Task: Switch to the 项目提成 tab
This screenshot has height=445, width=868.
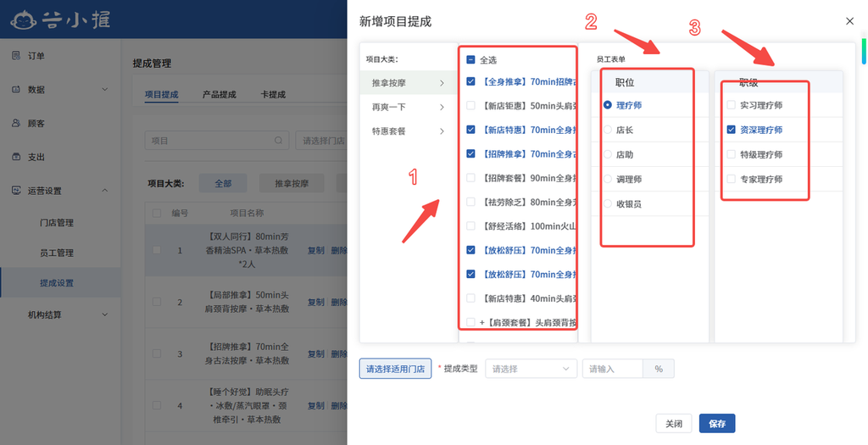Action: pos(161,94)
